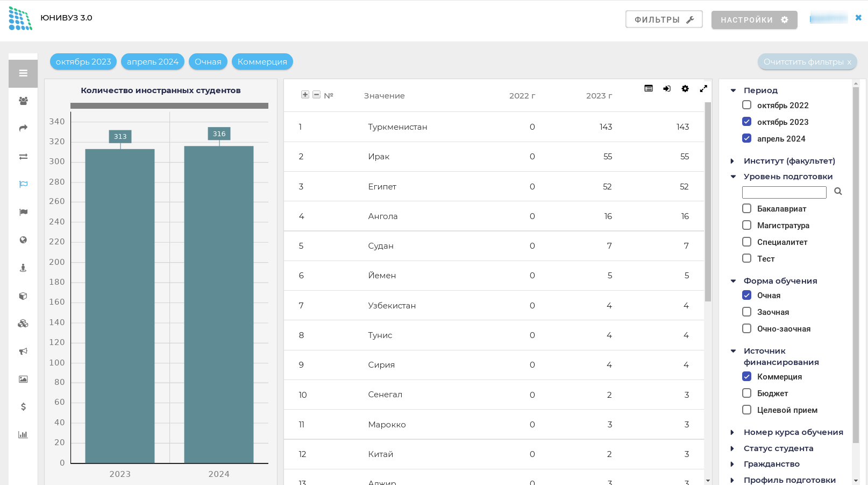Click the search icon in Уровень подготовки
This screenshot has height=485, width=868.
[x=838, y=192]
